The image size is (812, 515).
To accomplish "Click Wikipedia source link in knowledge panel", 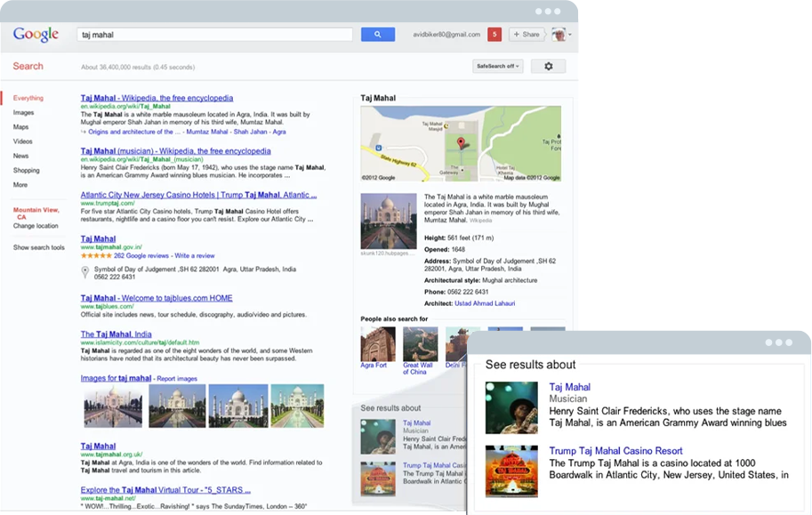I will [x=480, y=221].
